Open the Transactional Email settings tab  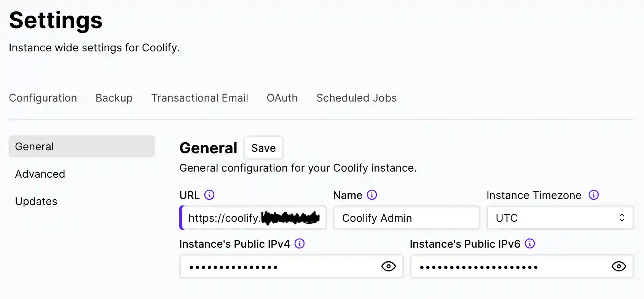click(200, 98)
